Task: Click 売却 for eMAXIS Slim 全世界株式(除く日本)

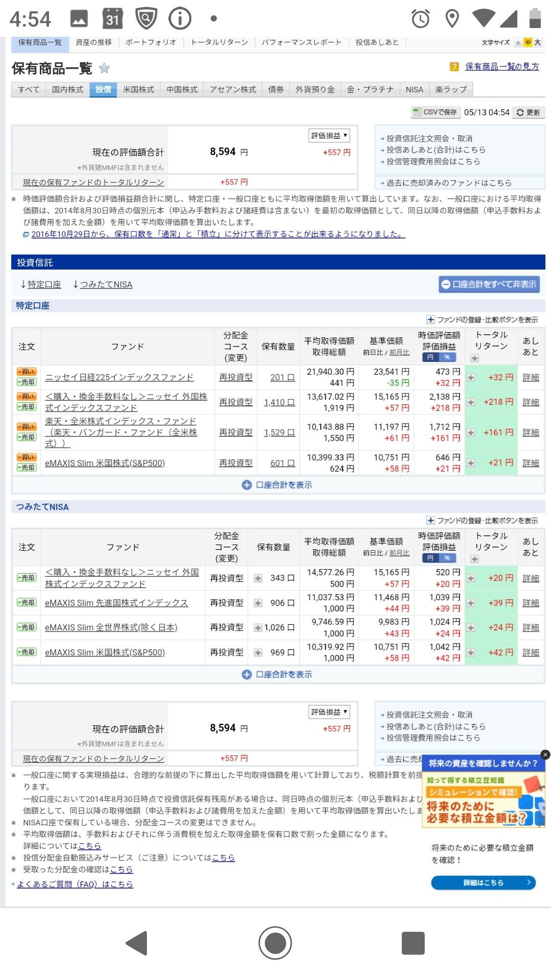Action: [x=27, y=627]
